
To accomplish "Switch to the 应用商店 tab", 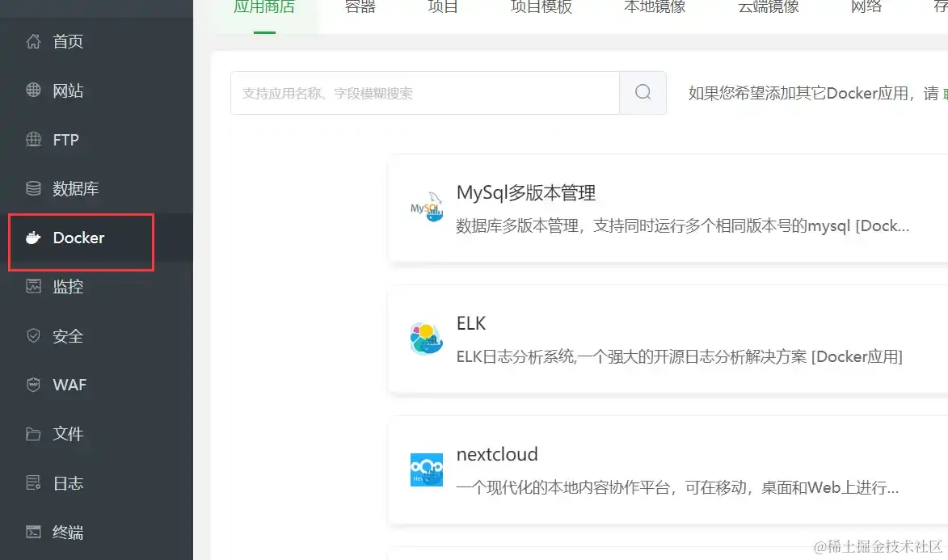I will pos(264,7).
